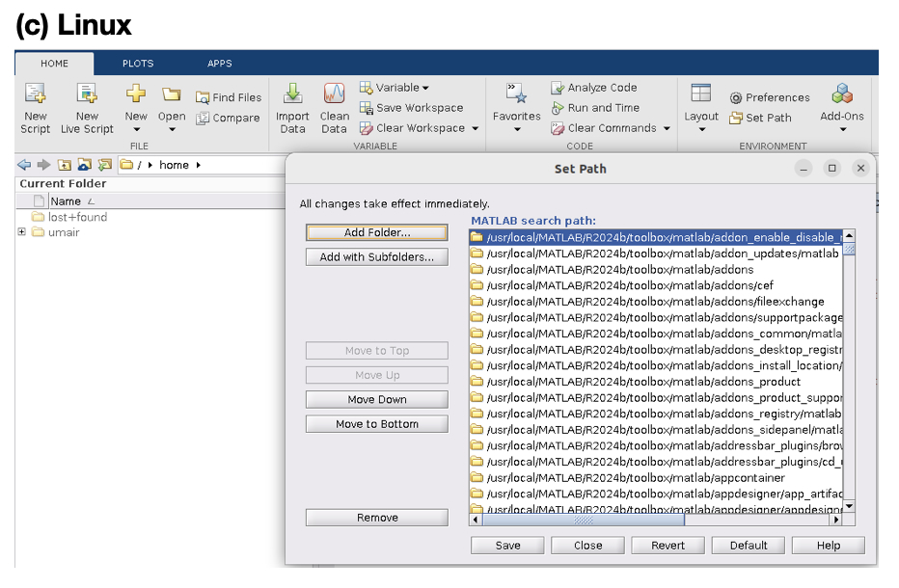The image size is (899, 588).
Task: Close the Set Path dialog window
Action: pyautogui.click(x=860, y=169)
